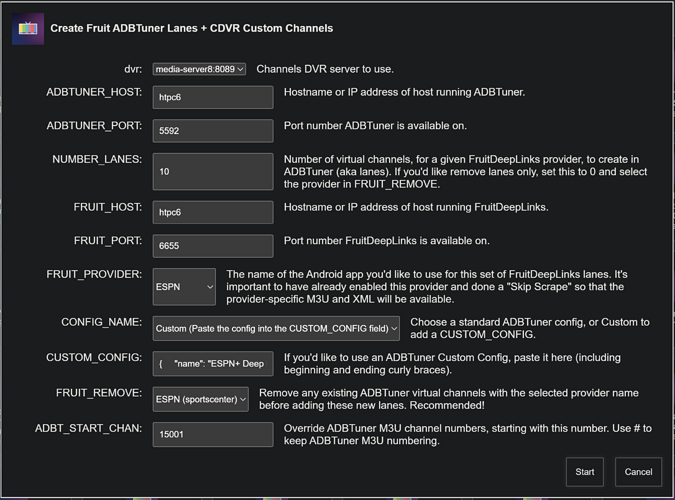675x500 pixels.
Task: Click the 'dvr:' label
Action: (x=133, y=69)
